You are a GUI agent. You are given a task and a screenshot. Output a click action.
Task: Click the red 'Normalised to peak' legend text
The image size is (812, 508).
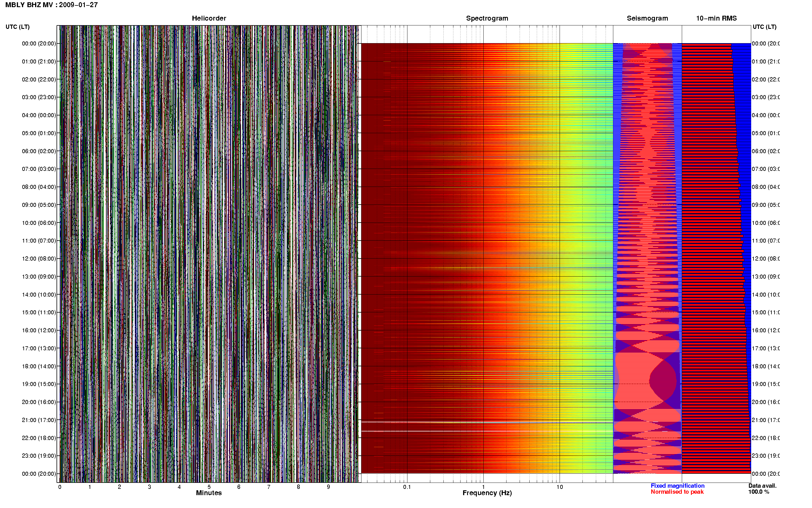point(677,492)
